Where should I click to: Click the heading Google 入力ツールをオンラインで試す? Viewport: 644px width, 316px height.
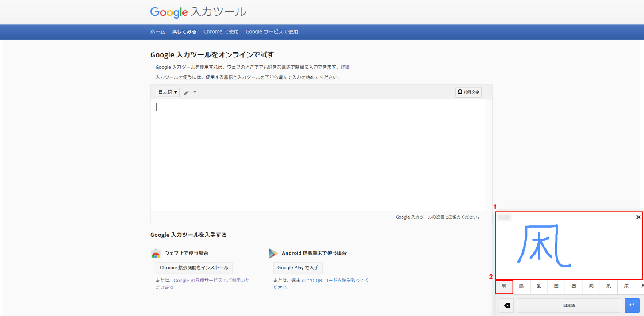(x=212, y=55)
